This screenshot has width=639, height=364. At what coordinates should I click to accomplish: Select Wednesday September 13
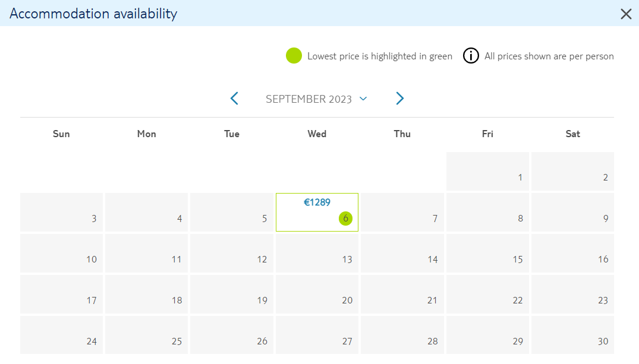pos(317,253)
